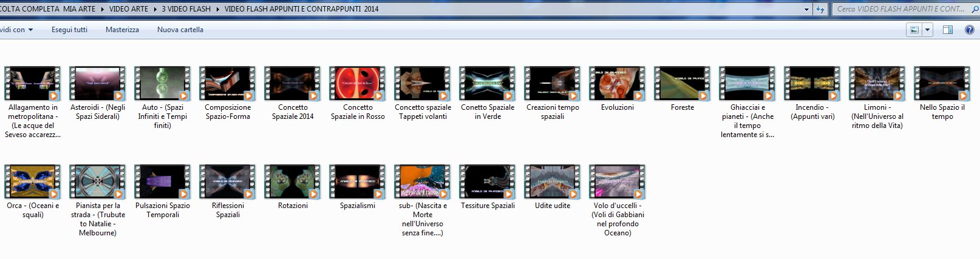980x259 pixels.
Task: Create a folder with 'Nuova cartella'
Action: click(x=180, y=30)
